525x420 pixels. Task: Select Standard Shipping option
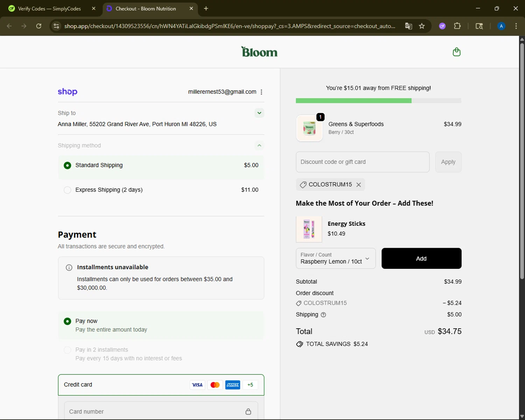tap(68, 165)
